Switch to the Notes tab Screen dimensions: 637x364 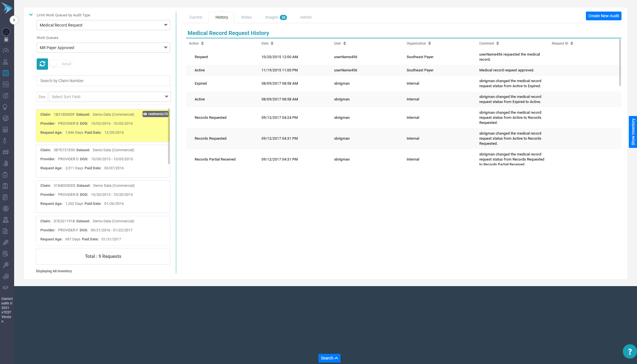pyautogui.click(x=246, y=17)
